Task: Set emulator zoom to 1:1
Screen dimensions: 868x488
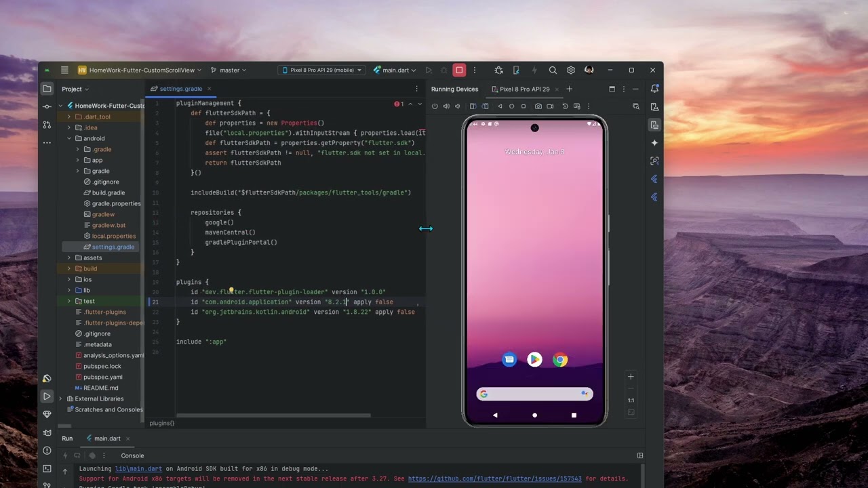Action: click(x=631, y=400)
